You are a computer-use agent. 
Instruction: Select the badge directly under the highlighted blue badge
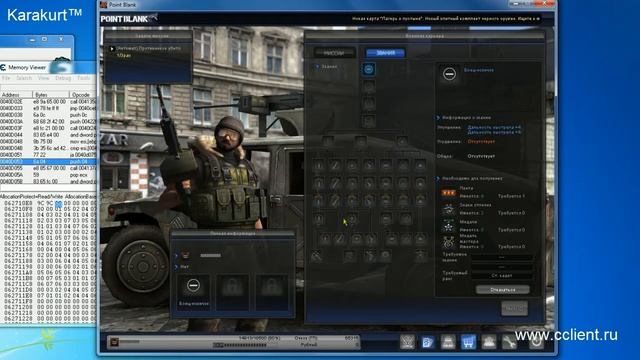369,87
